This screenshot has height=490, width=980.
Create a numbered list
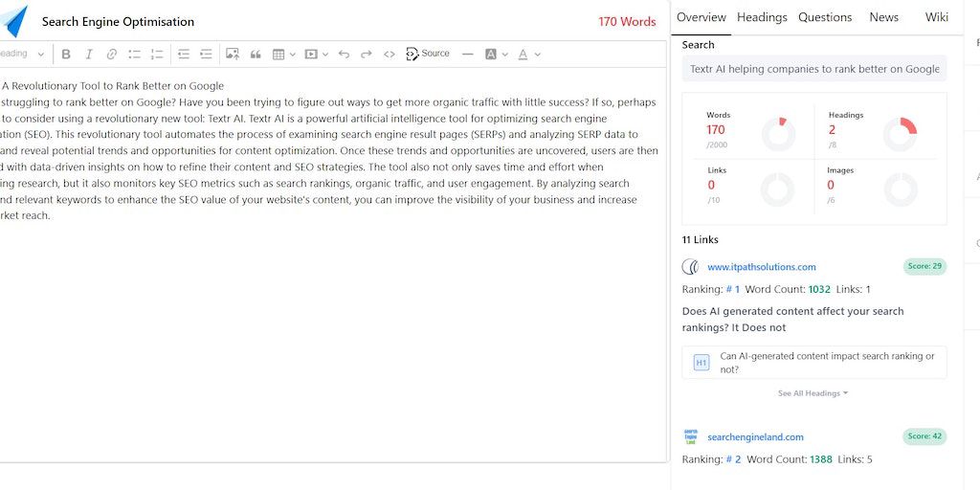pyautogui.click(x=157, y=55)
